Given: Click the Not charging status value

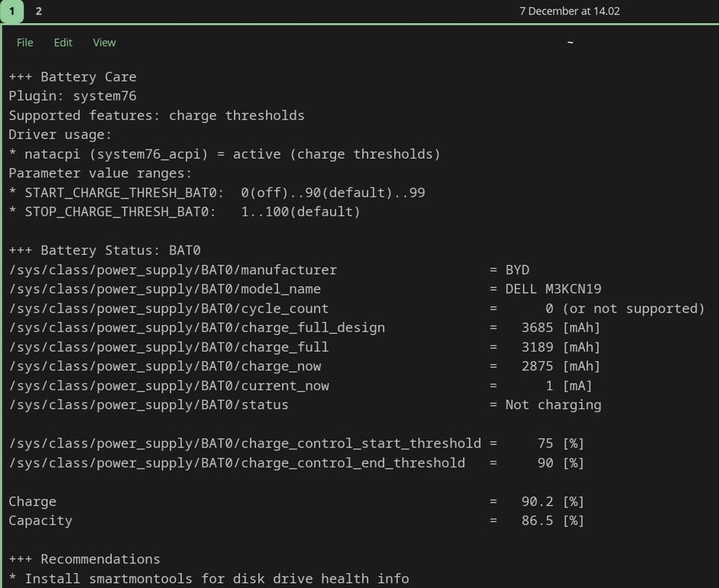Looking at the screenshot, I should 553,405.
